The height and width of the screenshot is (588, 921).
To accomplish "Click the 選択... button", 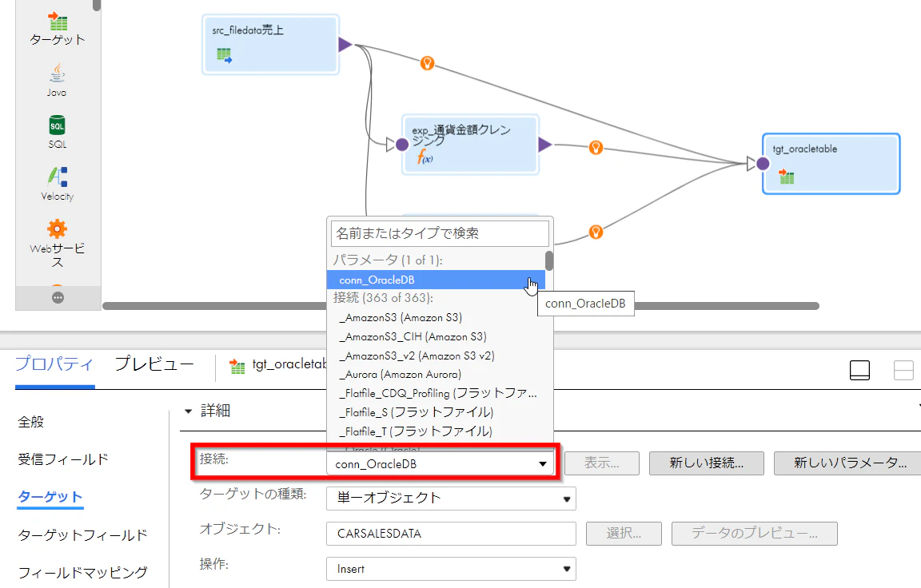I will [x=624, y=534].
